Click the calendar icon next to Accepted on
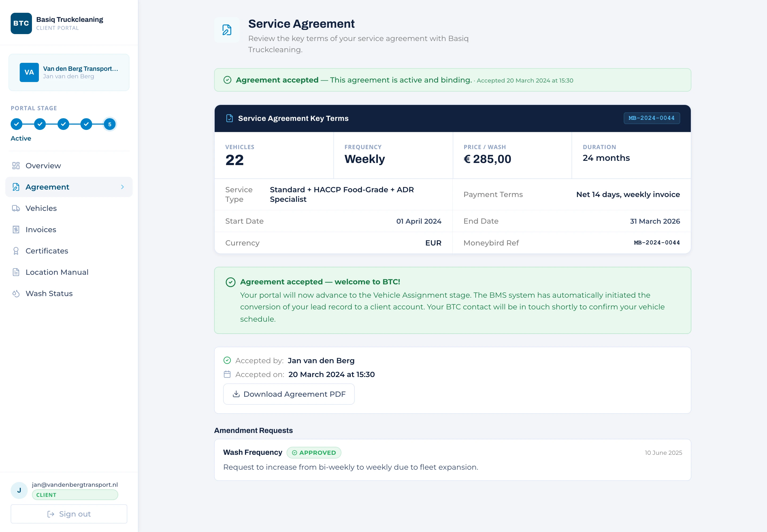Image resolution: width=767 pixels, height=532 pixels. click(227, 374)
